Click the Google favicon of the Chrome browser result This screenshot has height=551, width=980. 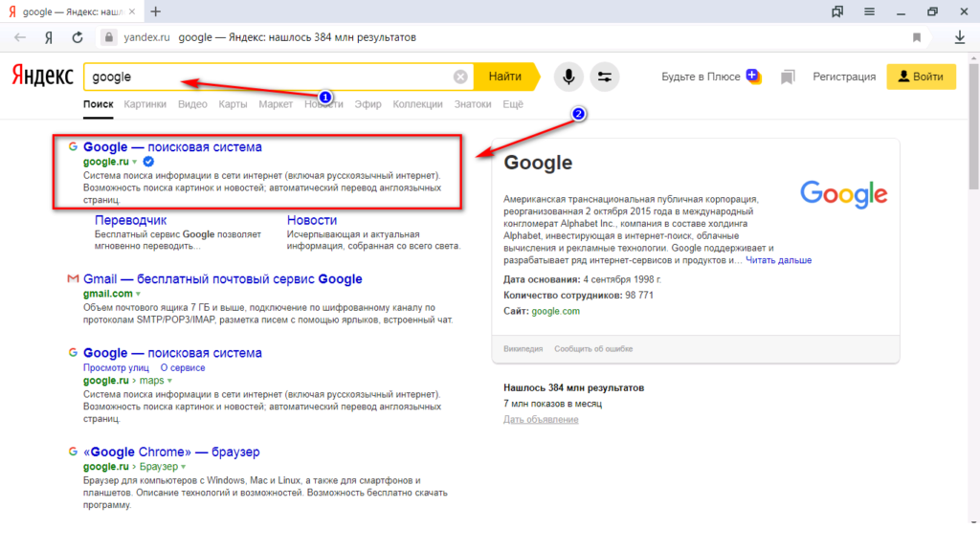click(73, 452)
